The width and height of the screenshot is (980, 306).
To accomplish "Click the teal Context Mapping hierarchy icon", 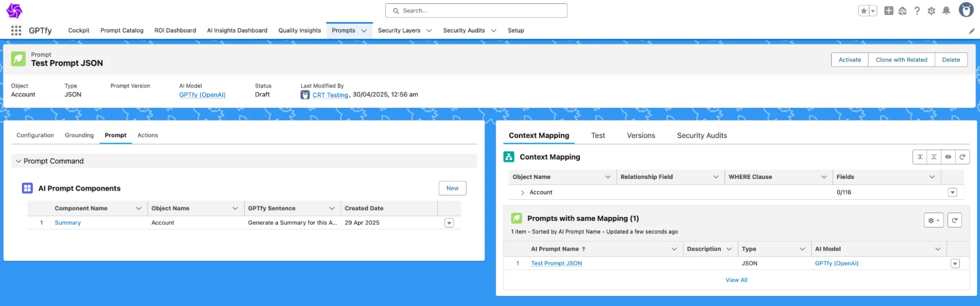I will pos(509,157).
